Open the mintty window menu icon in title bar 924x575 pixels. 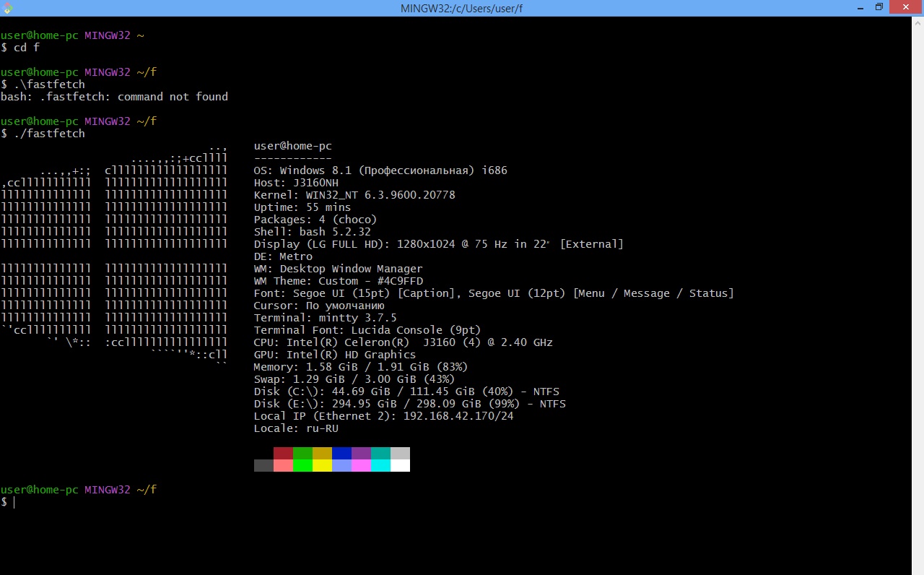[x=7, y=7]
